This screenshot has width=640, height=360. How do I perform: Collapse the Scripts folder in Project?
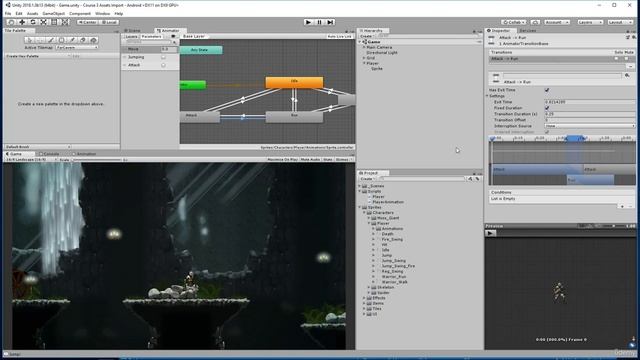pos(360,191)
